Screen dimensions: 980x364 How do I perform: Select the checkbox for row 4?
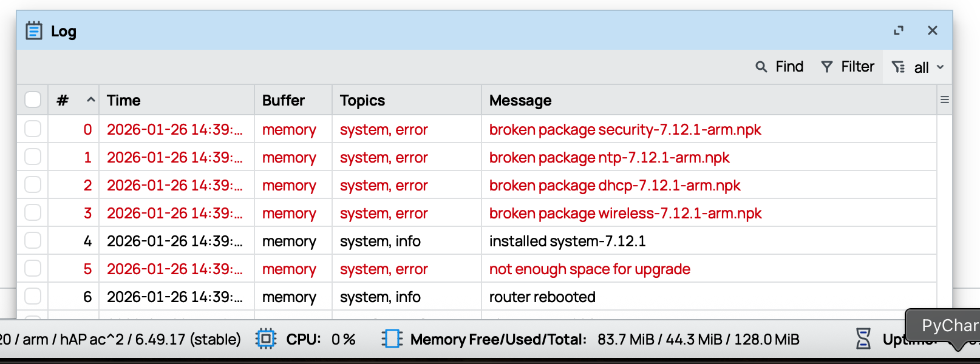pyautogui.click(x=33, y=241)
